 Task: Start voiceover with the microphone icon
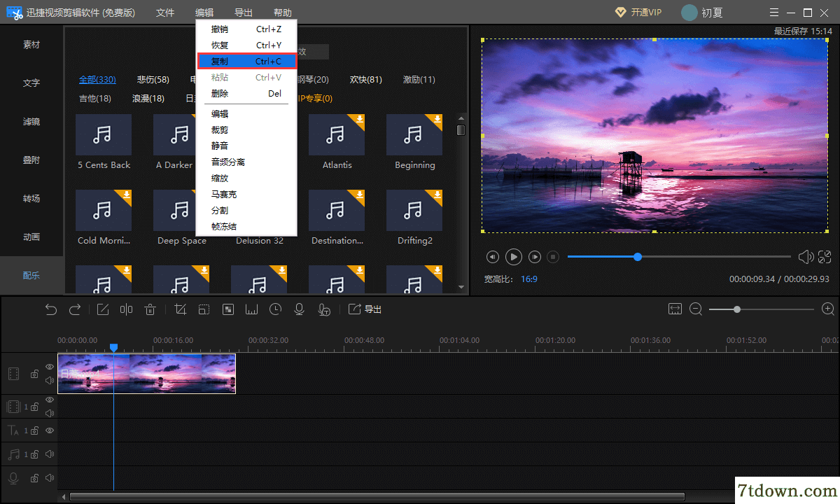[x=299, y=309]
